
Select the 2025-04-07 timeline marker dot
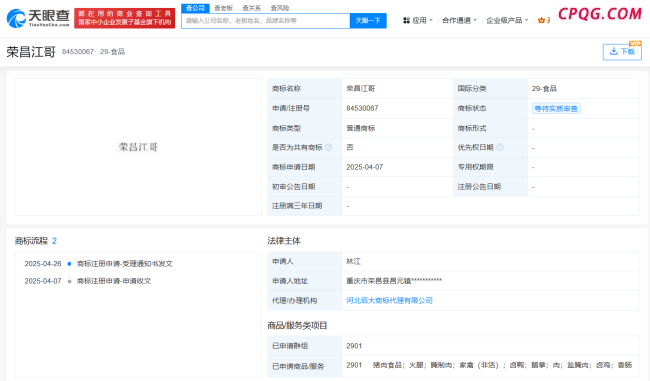coord(69,281)
